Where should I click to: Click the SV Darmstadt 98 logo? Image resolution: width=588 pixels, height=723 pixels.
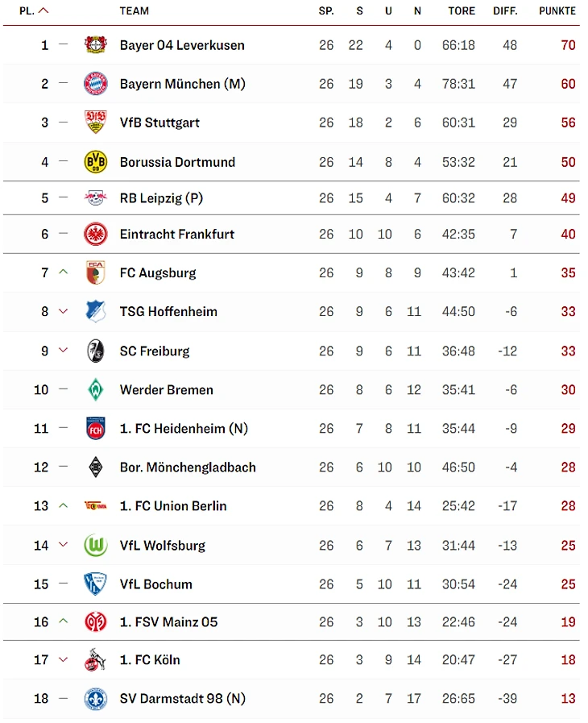point(96,699)
